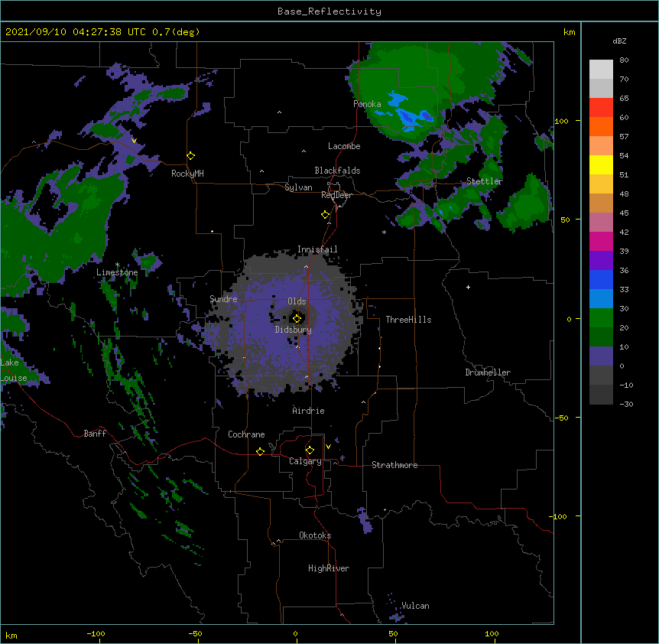The image size is (659, 644).
Task: Click the Sundre town label
Action: click(223, 299)
